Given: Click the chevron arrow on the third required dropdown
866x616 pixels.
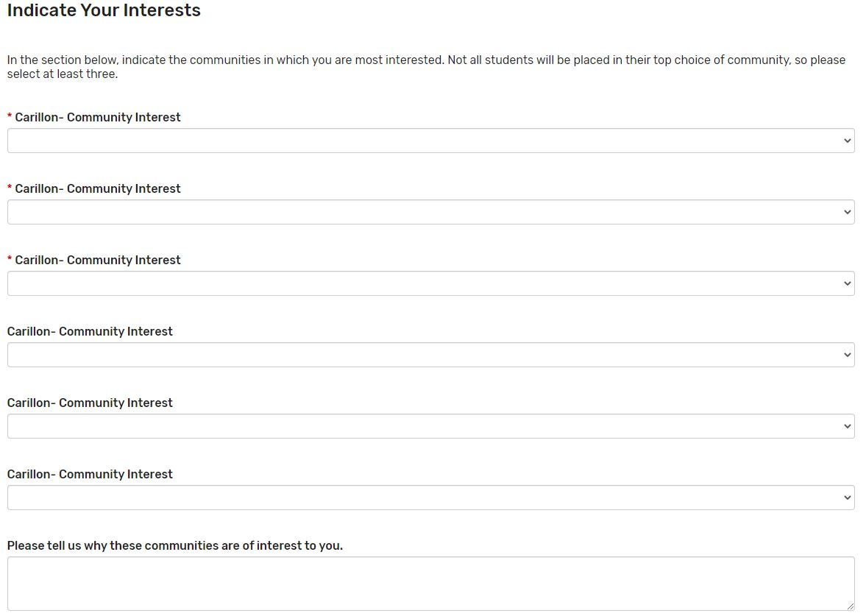Looking at the screenshot, I should (x=847, y=283).
